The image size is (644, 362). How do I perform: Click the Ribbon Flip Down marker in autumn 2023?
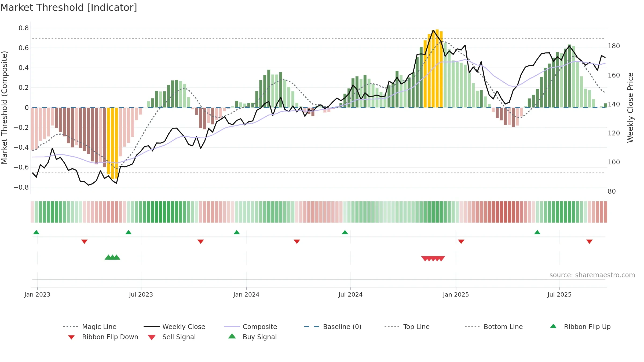click(x=201, y=242)
